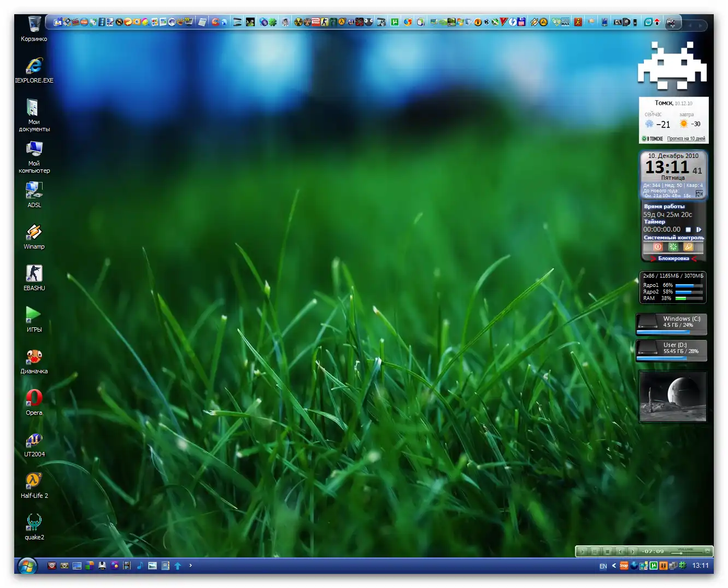Open the EN language selector
The width and height of the screenshot is (728, 588).
(603, 566)
